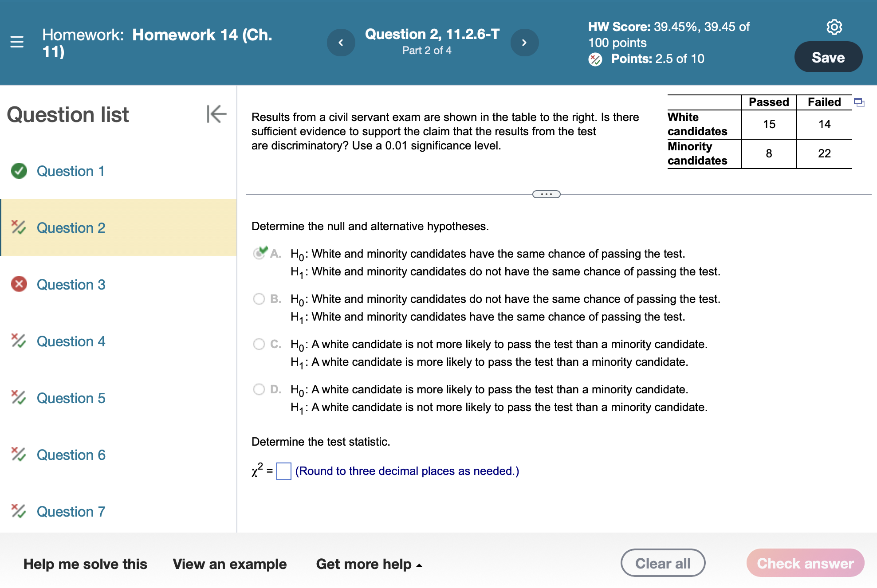Switch to Question 4 in the list

pos(71,341)
